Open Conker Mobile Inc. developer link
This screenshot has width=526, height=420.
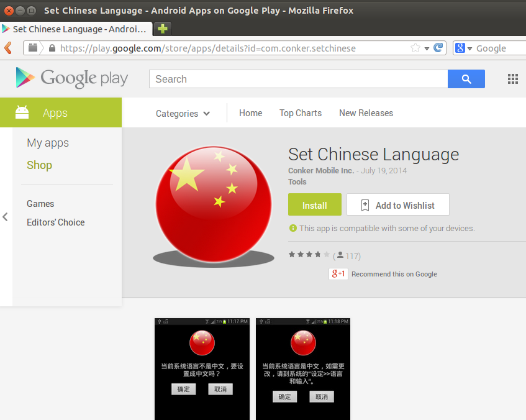[321, 171]
